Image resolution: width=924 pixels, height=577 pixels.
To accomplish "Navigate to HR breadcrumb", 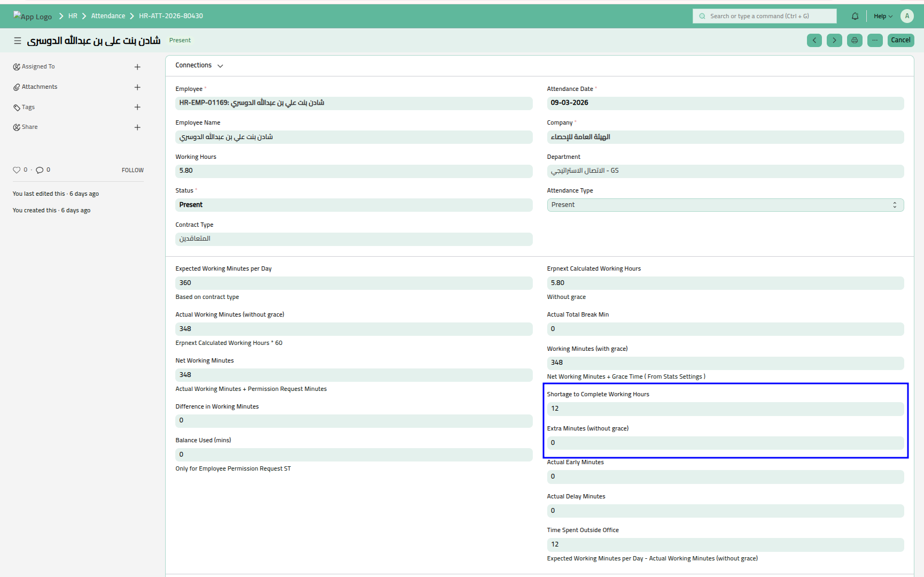I will 73,16.
